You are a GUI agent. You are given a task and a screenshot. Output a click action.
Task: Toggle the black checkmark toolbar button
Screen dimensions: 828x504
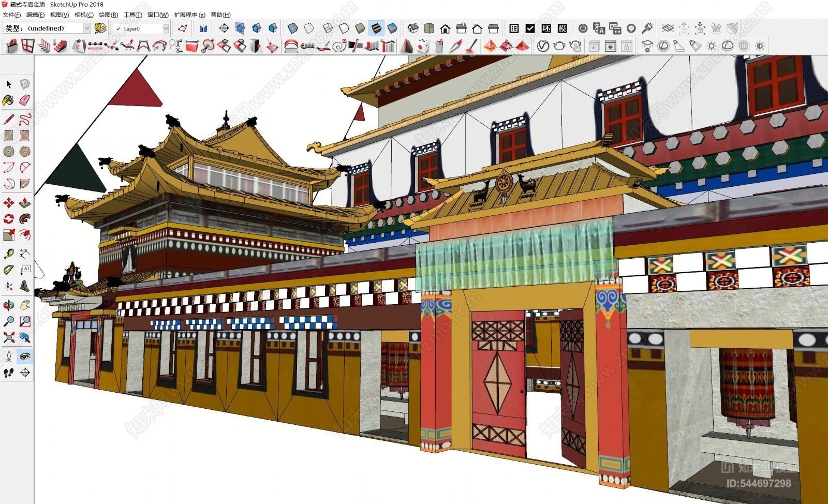(x=530, y=28)
